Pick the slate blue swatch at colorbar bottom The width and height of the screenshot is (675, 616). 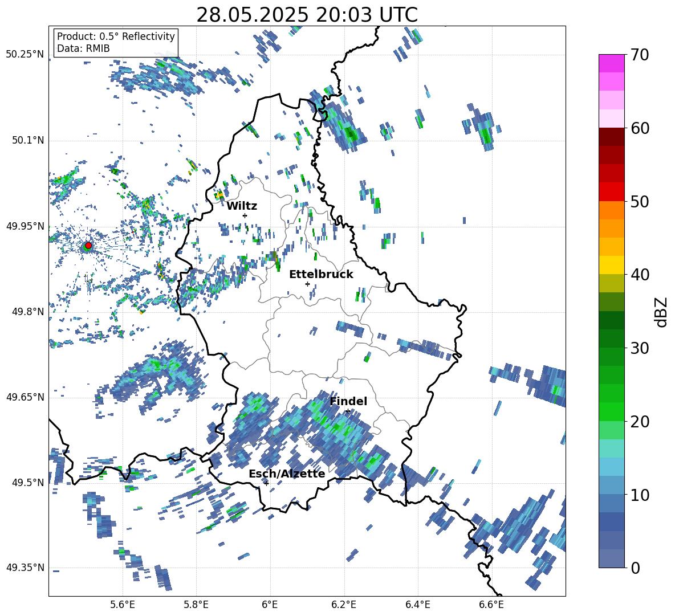pyautogui.click(x=611, y=558)
